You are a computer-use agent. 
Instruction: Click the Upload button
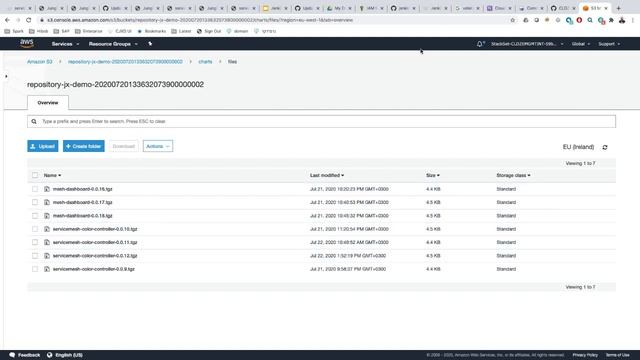pos(43,146)
